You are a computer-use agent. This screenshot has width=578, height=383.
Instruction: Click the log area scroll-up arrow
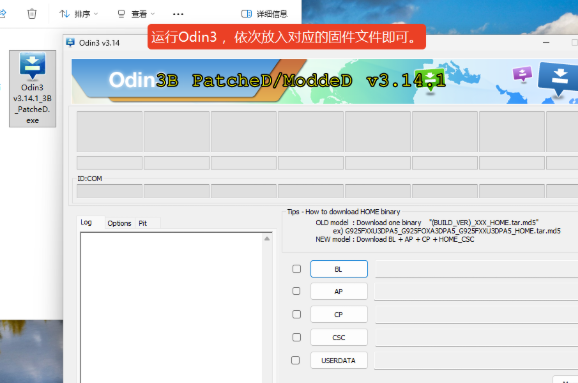pos(267,239)
